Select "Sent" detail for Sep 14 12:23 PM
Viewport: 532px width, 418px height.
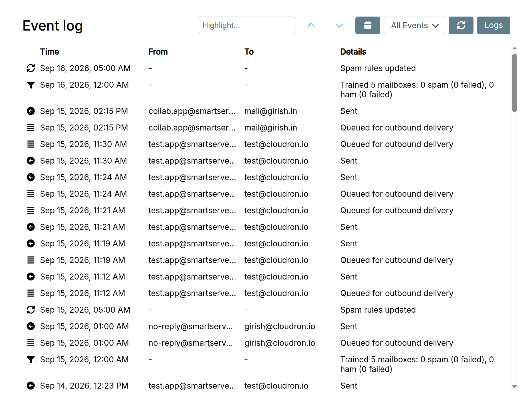click(x=348, y=386)
